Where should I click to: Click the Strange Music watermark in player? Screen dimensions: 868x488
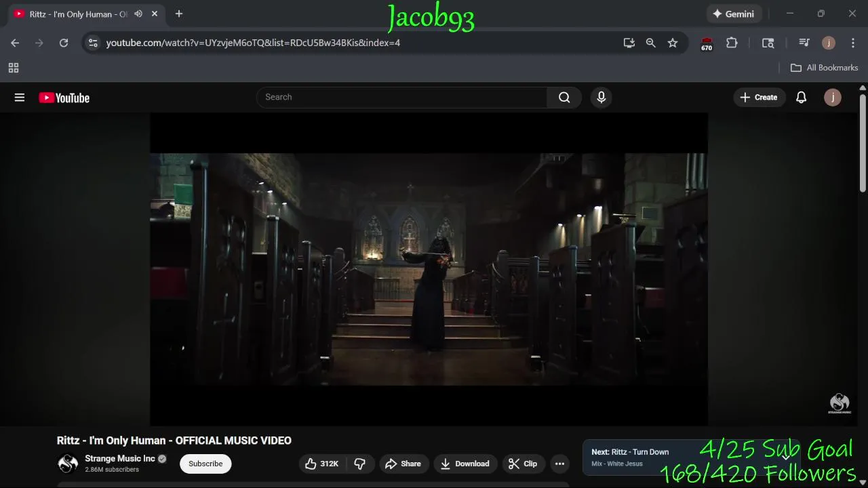coord(840,403)
